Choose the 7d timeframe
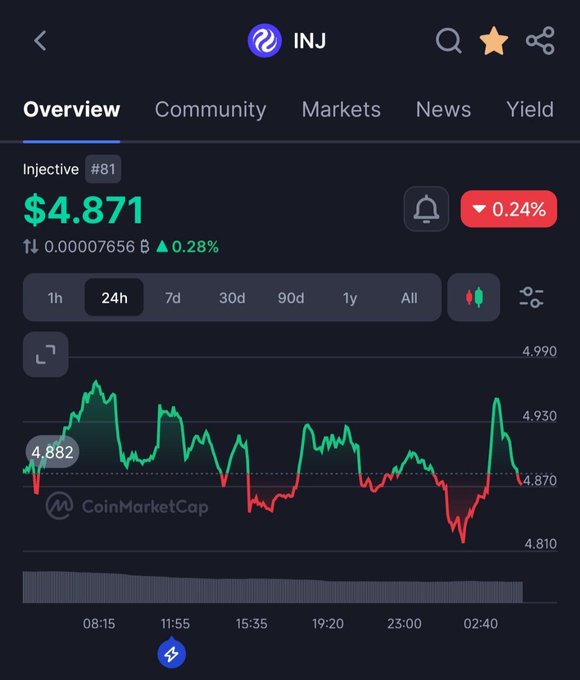 [173, 298]
